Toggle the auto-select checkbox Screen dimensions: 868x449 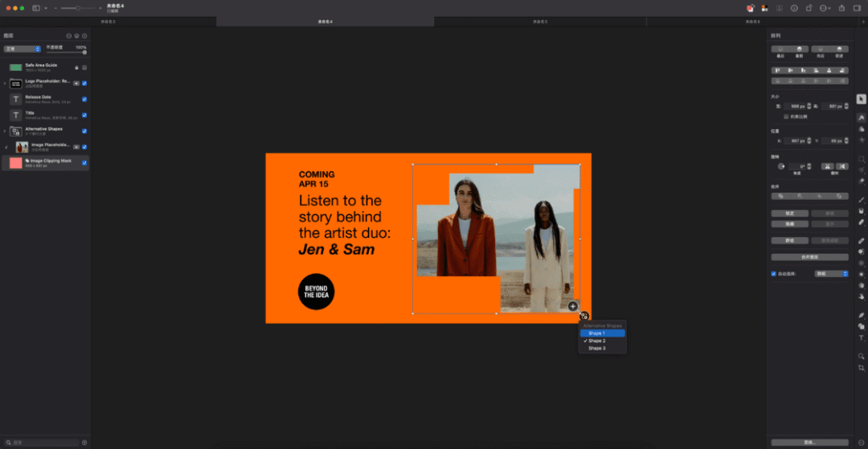coord(773,273)
